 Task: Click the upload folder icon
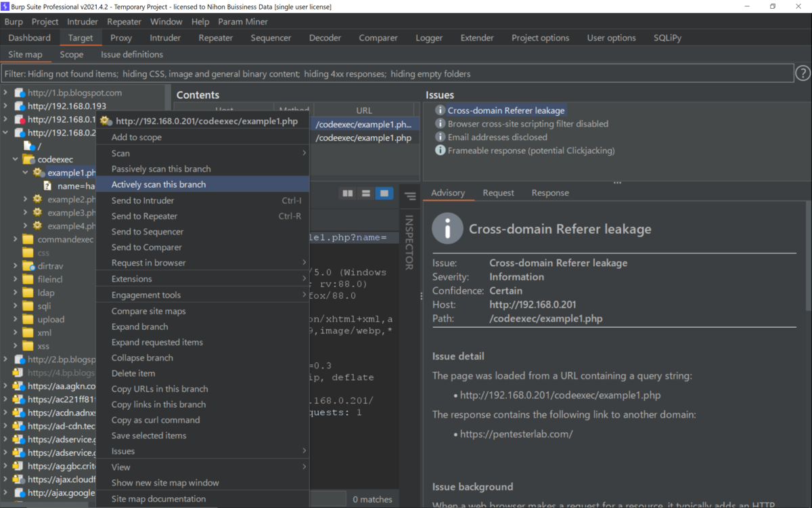click(28, 319)
